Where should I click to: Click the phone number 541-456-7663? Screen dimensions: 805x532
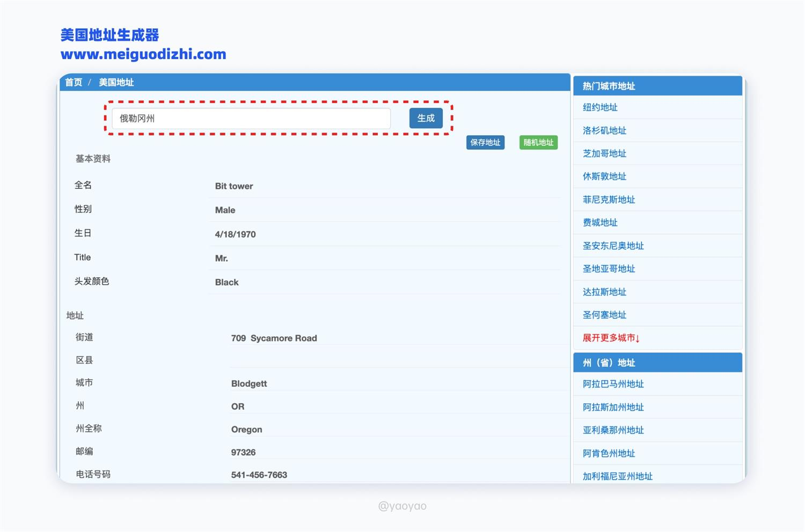(259, 475)
